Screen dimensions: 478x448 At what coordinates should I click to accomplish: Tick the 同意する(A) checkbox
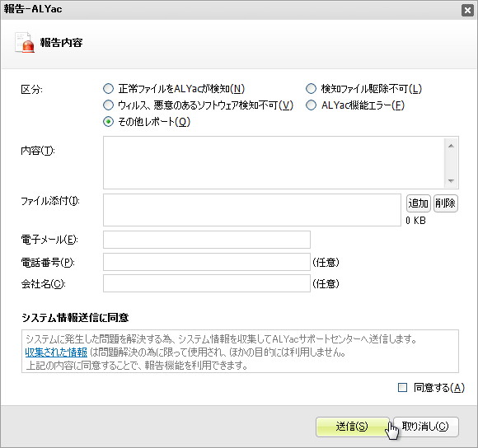coord(402,387)
